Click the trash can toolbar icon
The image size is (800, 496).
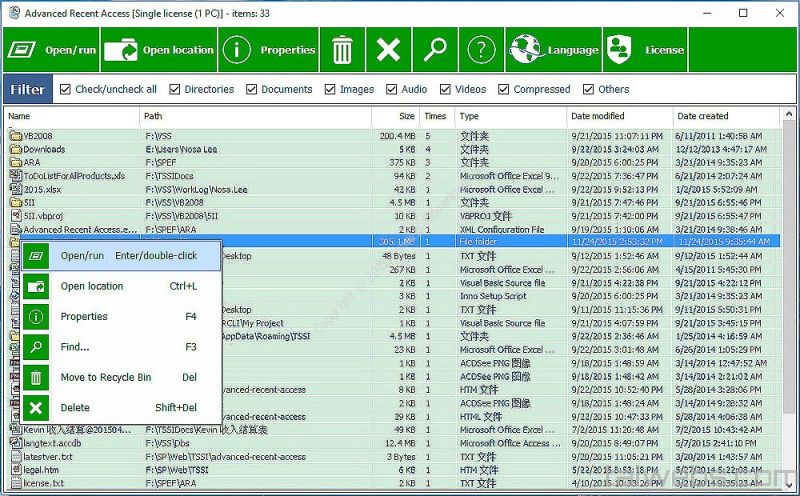[x=343, y=49]
